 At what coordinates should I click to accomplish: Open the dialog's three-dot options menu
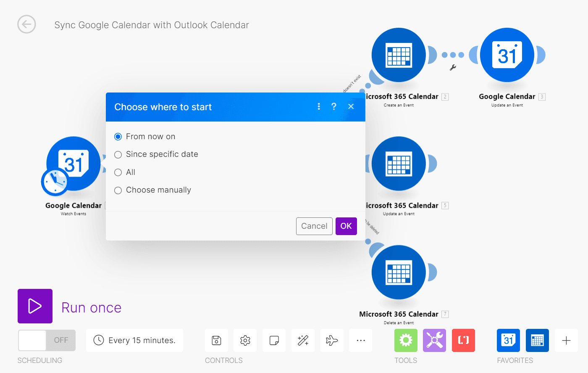tap(319, 107)
